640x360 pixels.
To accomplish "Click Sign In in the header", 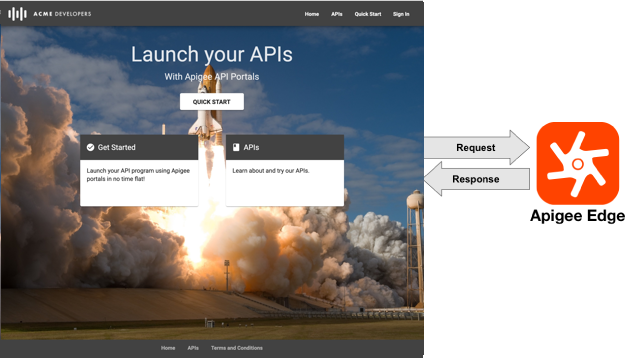I will tap(401, 14).
